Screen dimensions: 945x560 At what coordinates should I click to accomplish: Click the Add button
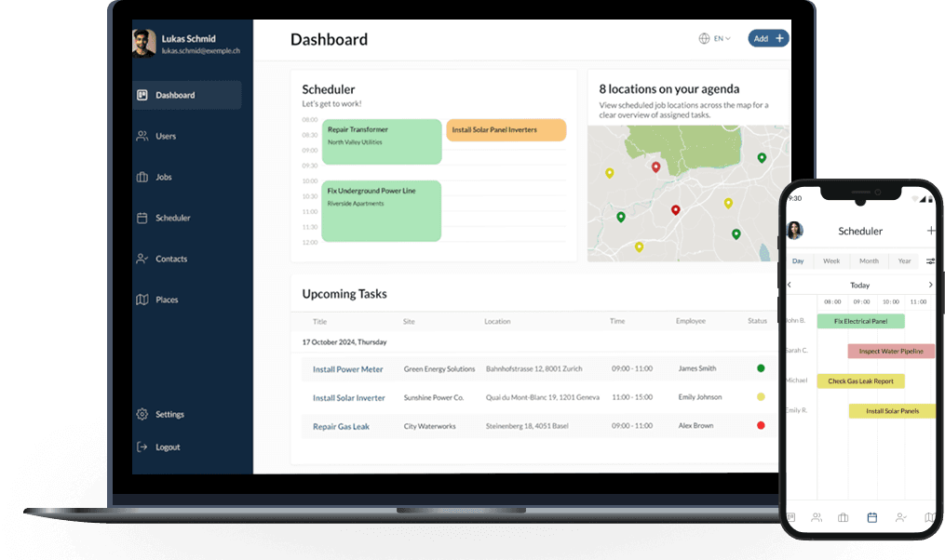[768, 38]
